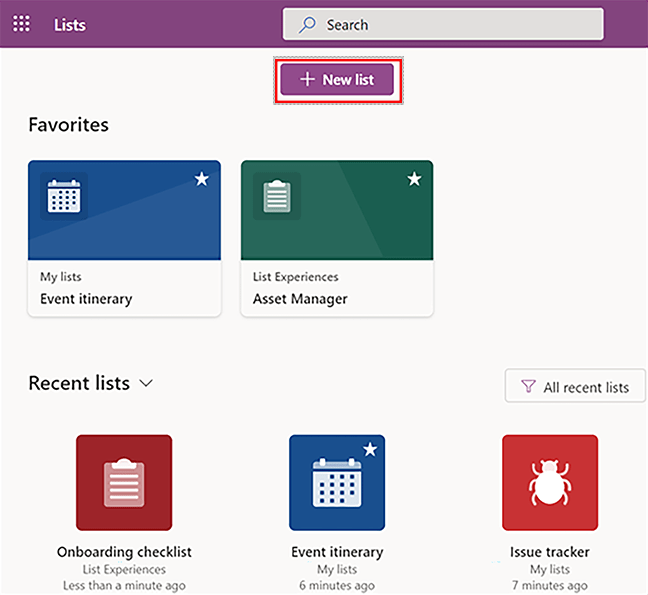Create a new list with New list button

coord(338,80)
